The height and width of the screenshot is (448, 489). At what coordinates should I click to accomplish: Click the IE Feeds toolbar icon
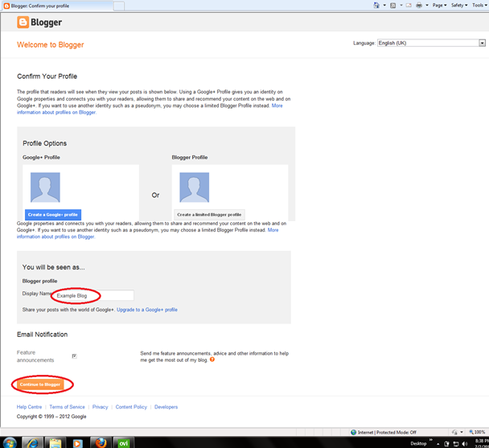coord(393,6)
